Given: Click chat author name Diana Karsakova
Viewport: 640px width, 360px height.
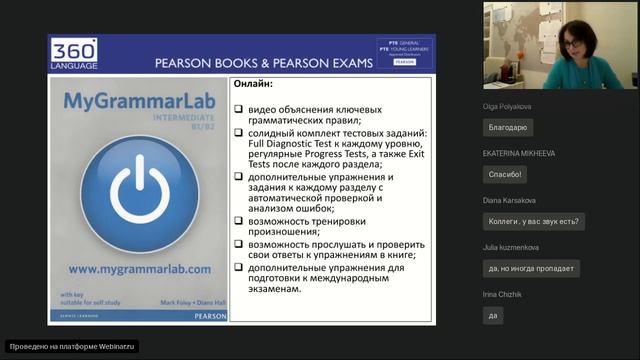Looking at the screenshot, I should pos(509,200).
